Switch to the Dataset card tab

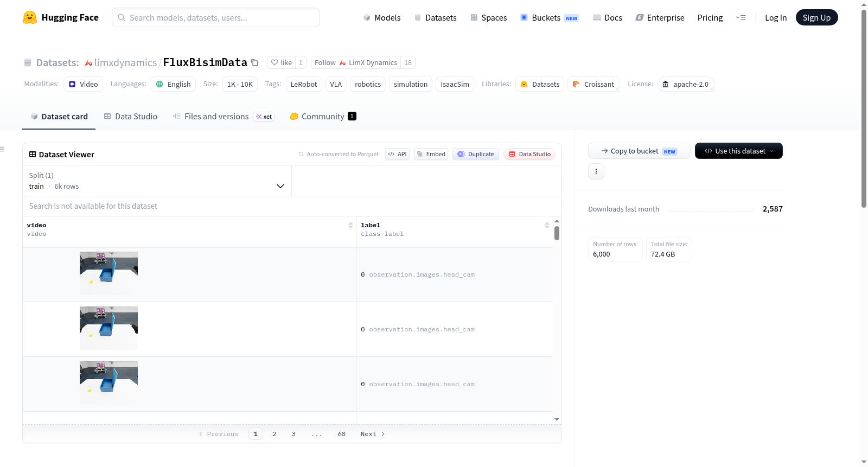[59, 117]
